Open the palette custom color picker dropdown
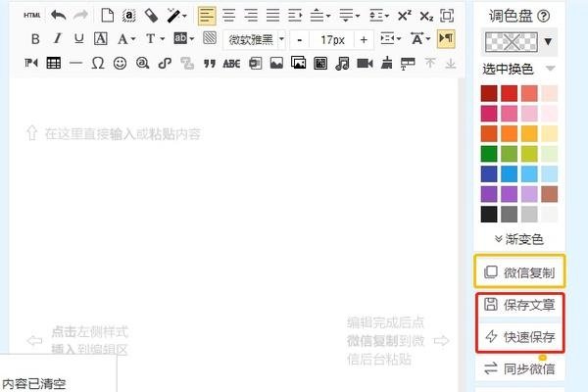This screenshot has height=392, width=588. point(549,41)
